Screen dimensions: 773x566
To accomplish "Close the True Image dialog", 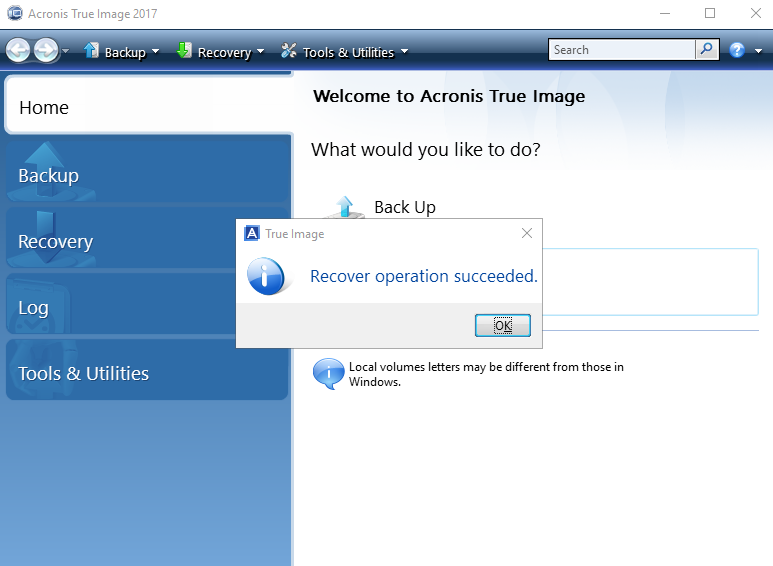I will point(527,233).
